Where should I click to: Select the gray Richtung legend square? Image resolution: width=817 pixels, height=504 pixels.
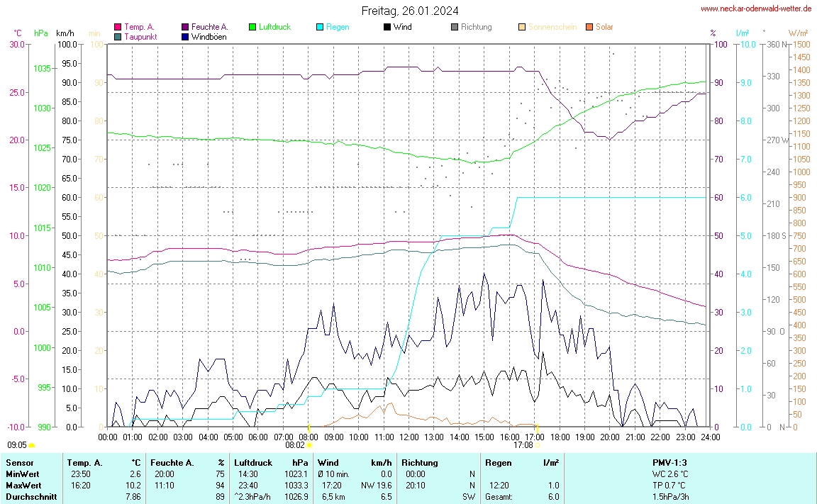(455, 27)
